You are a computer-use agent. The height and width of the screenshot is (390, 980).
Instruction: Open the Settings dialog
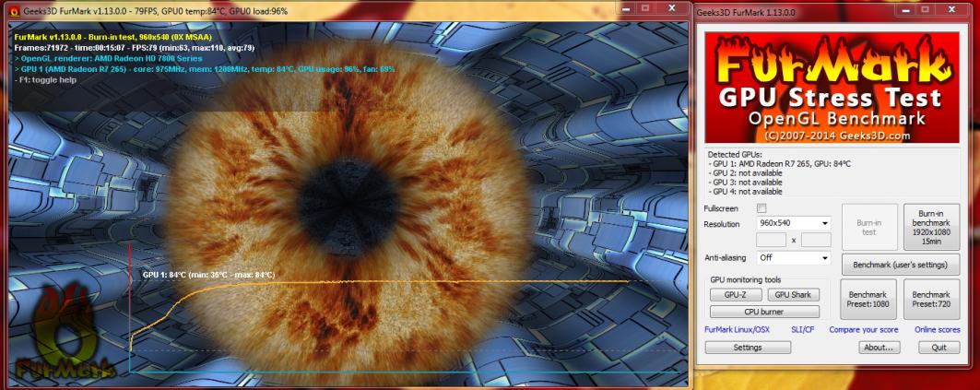748,348
